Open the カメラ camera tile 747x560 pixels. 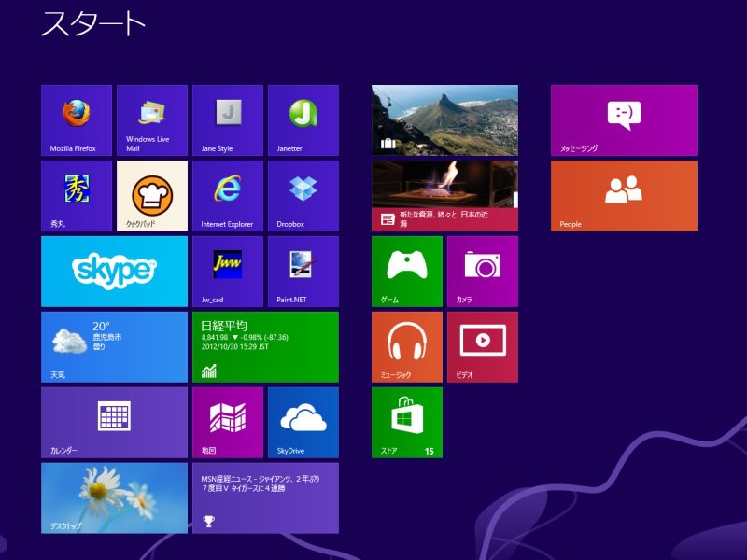[x=483, y=272]
